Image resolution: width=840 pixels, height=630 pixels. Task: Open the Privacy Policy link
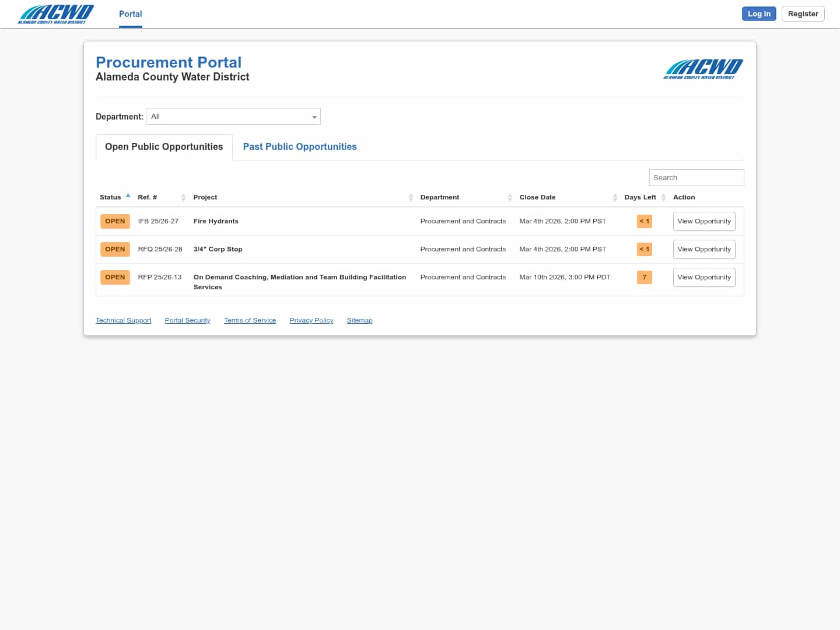coord(311,321)
